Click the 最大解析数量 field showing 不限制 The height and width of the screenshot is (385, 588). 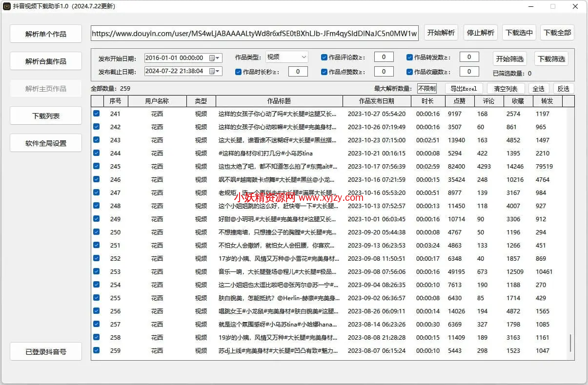tap(427, 89)
